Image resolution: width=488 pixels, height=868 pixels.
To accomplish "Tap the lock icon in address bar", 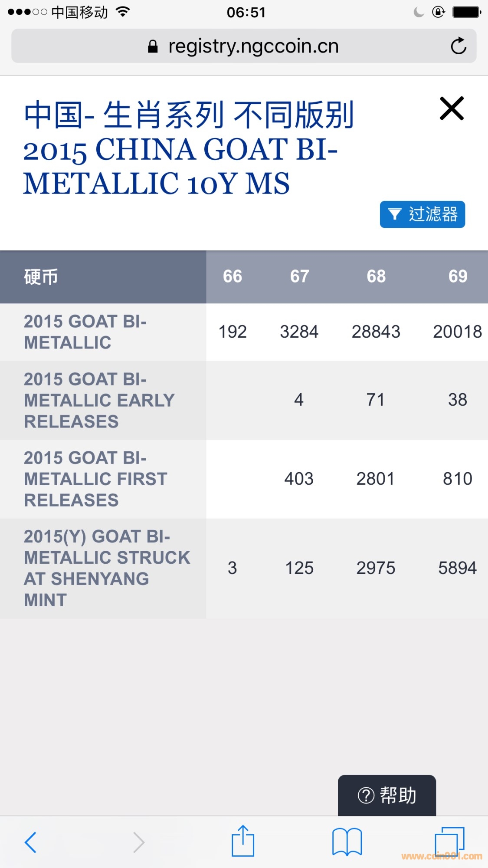I will click(x=153, y=46).
